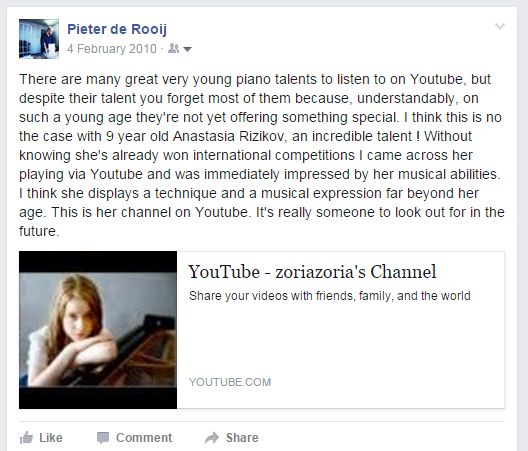Click the YOUTUBE.COM source link
Viewport: 528px width, 451px height.
point(230,382)
